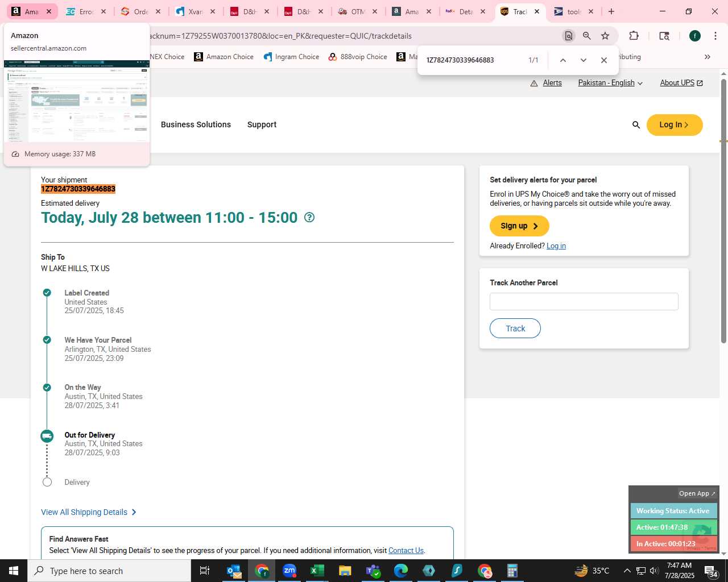Open Excel from the taskbar
This screenshot has height=582, width=728.
[317, 571]
